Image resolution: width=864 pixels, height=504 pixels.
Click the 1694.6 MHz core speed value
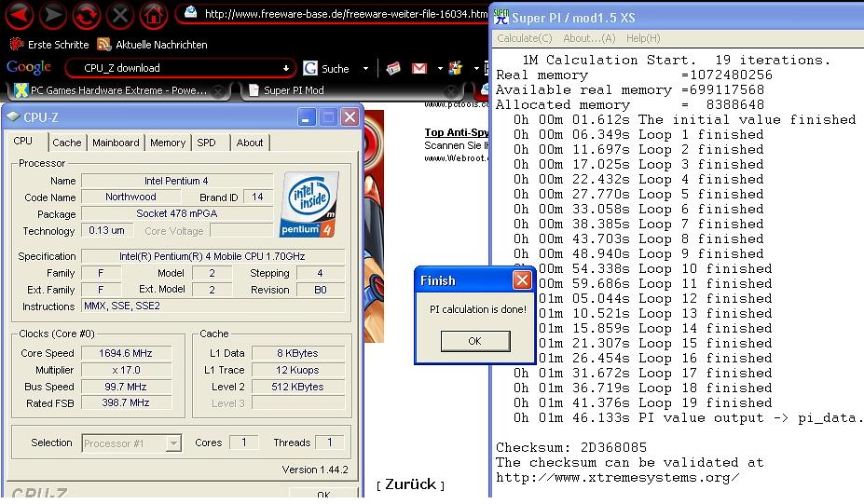click(126, 353)
